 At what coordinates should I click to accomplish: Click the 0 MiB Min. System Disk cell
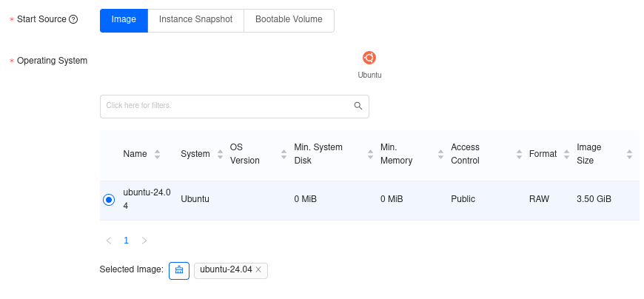tap(306, 199)
